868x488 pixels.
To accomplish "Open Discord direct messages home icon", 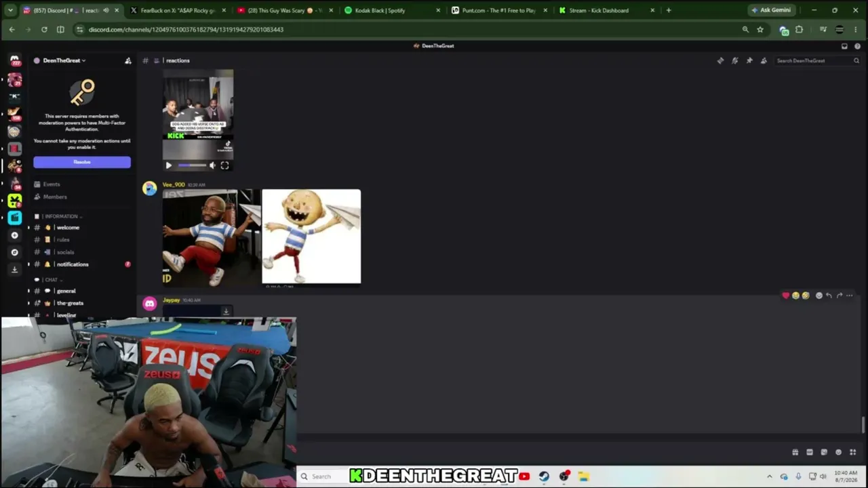I will tap(14, 60).
